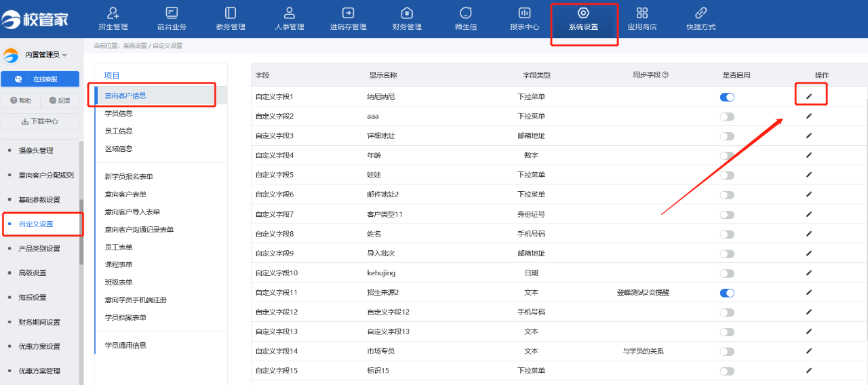Open the 应用商店 grid icon
This screenshot has width=868, height=385.
coord(642,13)
